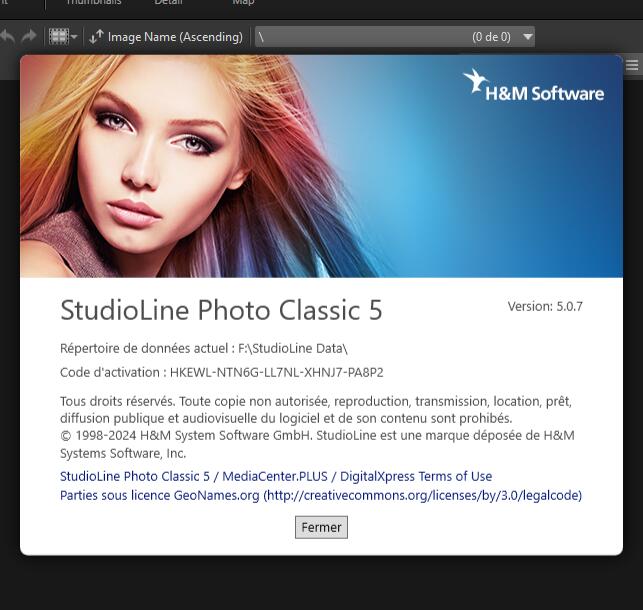Toggle sort order arrows icon
643x610 pixels.
tap(96, 37)
